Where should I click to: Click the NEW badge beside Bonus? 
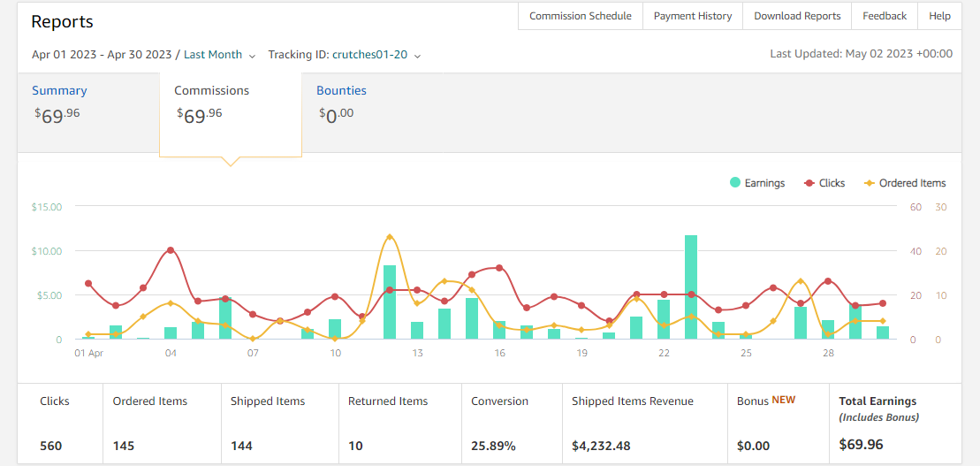[784, 400]
